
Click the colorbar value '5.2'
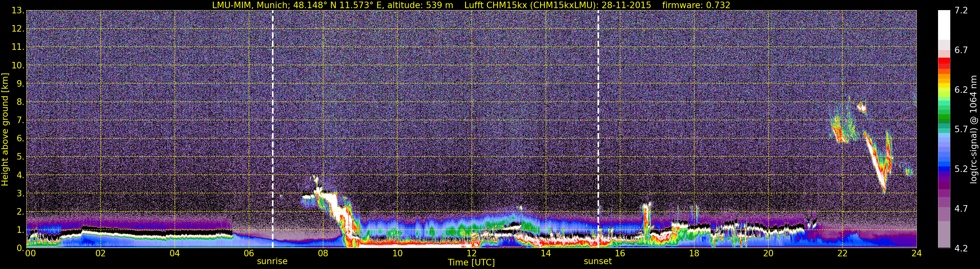coord(961,169)
